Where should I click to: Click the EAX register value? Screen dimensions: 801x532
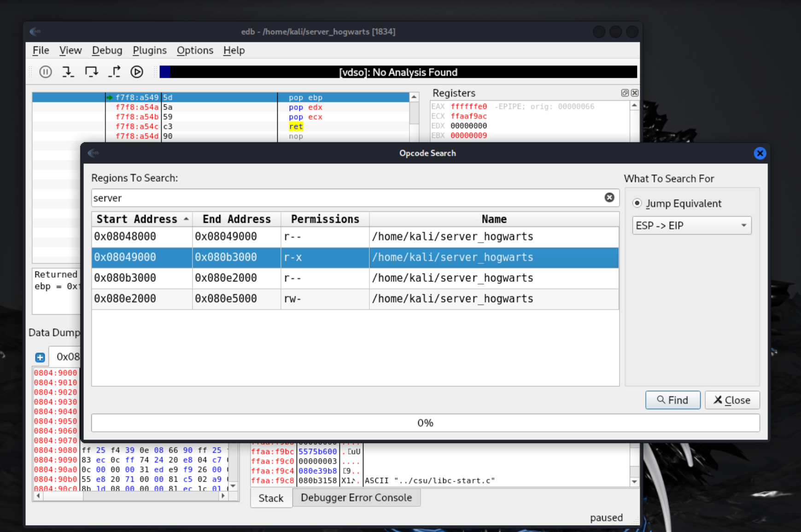coord(468,106)
